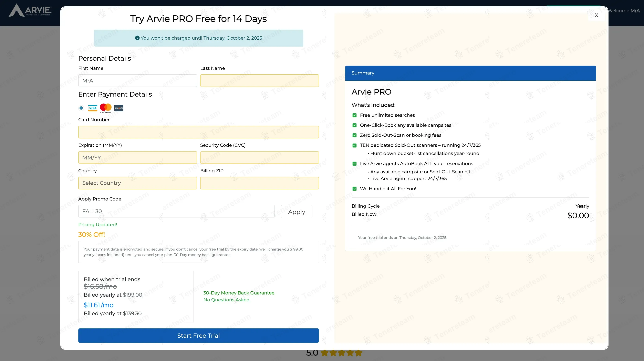Click checkmark beside One-Click-Book any available campsites
Screen dimensions: 644x361
[354, 125]
